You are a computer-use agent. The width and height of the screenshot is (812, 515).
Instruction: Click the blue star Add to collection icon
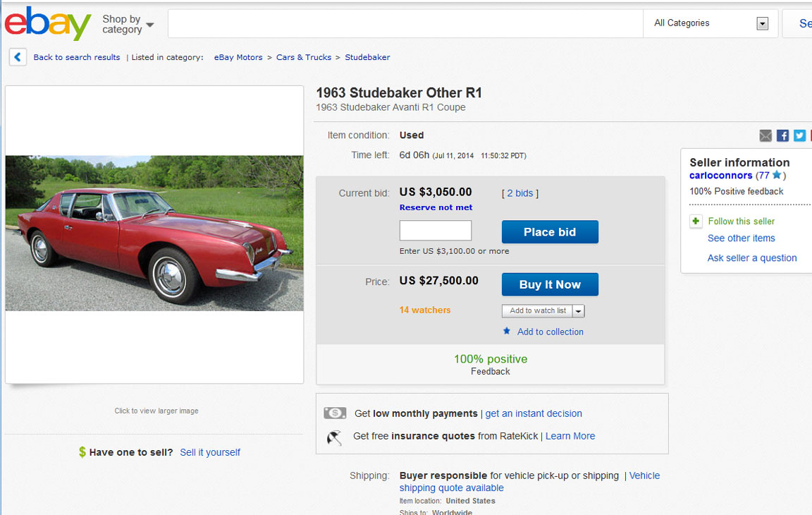pyautogui.click(x=507, y=331)
